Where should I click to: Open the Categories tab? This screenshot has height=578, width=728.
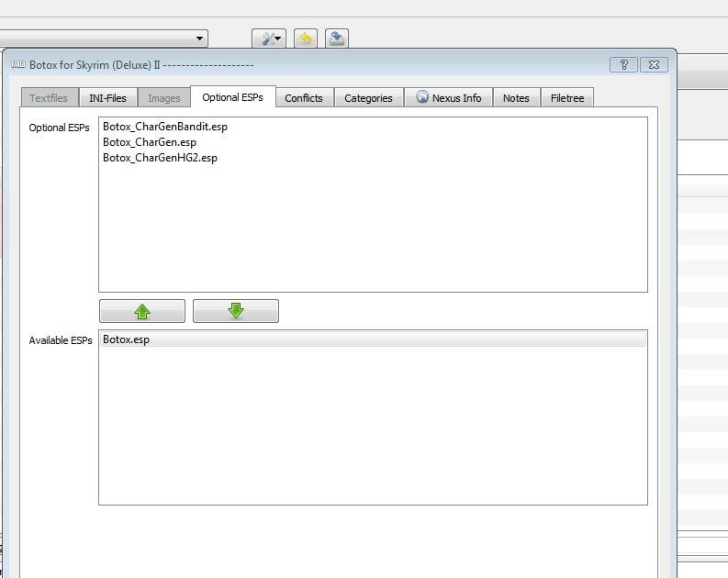coord(369,98)
